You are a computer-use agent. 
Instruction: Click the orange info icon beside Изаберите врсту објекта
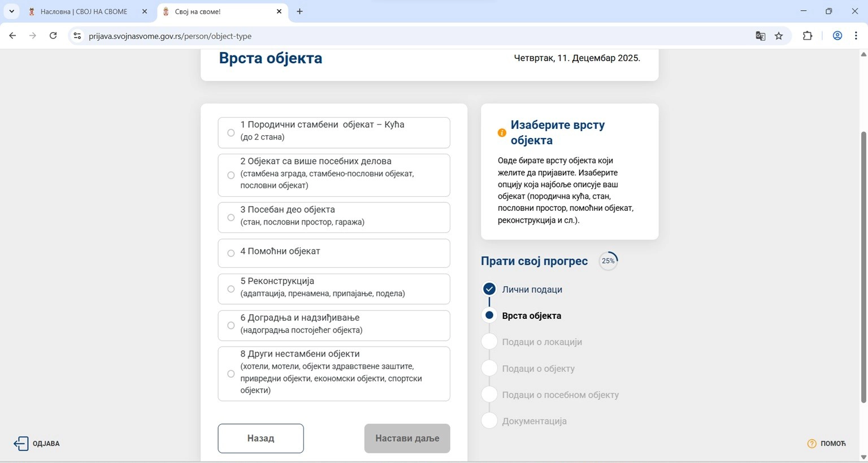pos(502,133)
